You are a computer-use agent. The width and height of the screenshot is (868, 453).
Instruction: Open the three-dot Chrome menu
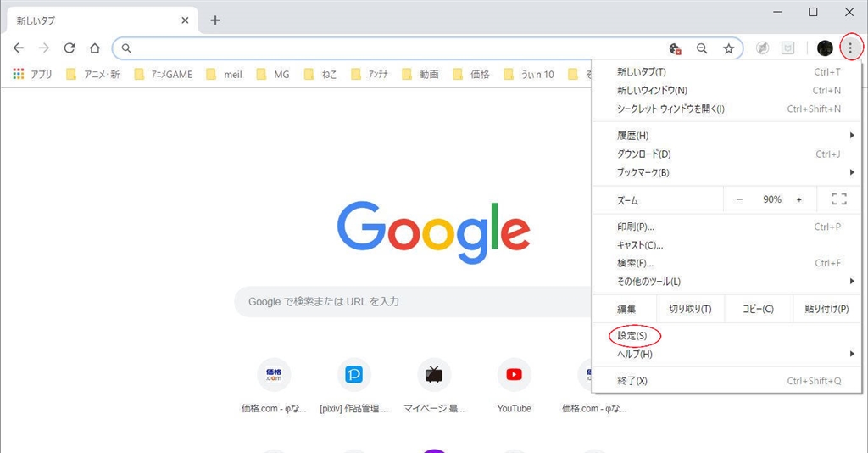pyautogui.click(x=850, y=48)
